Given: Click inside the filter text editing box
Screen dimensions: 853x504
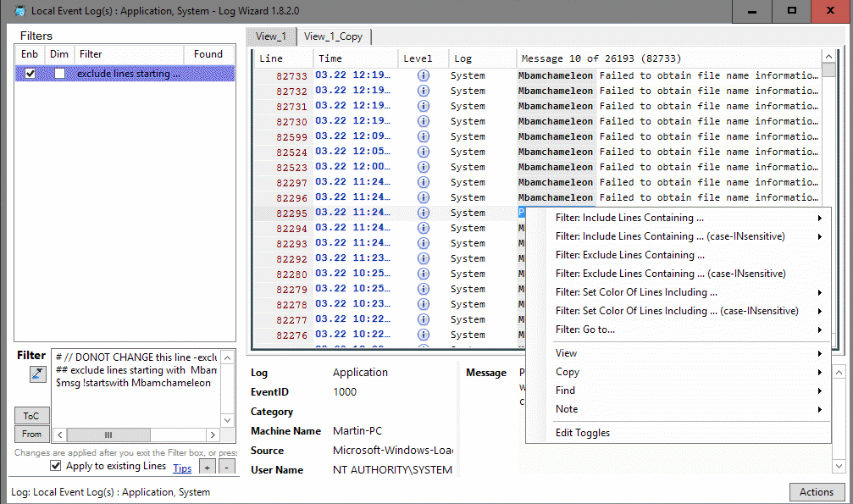Looking at the screenshot, I should pos(136,389).
